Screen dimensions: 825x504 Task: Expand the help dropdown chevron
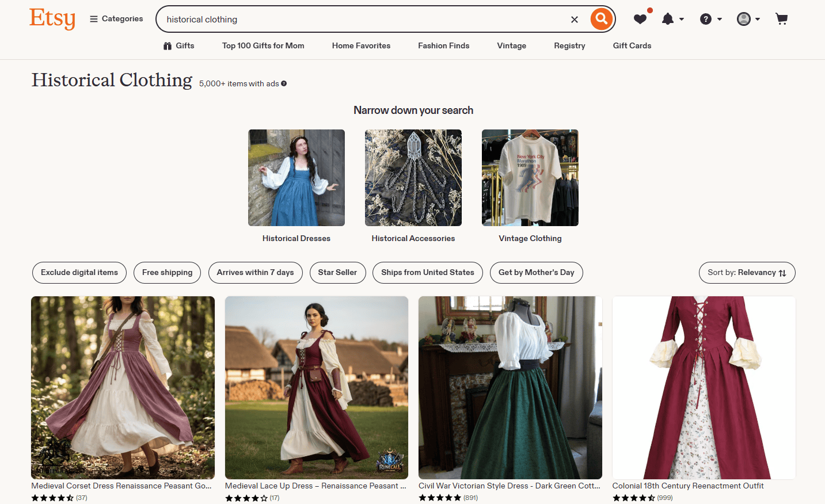[719, 19]
